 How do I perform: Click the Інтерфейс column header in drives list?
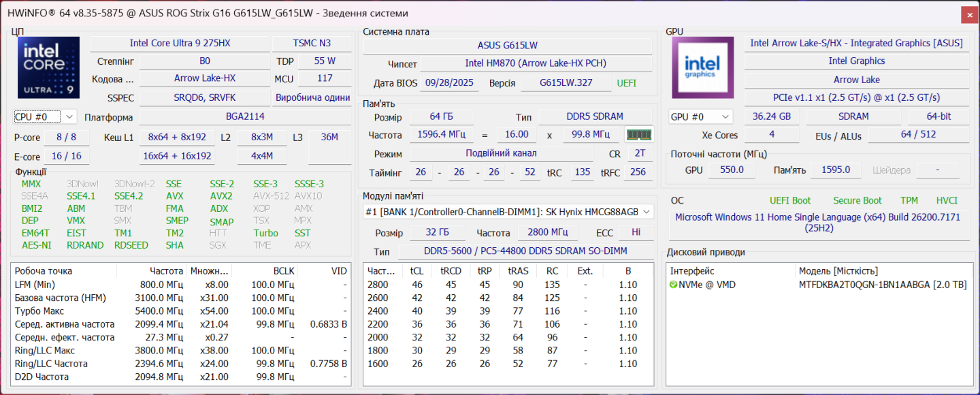point(692,271)
